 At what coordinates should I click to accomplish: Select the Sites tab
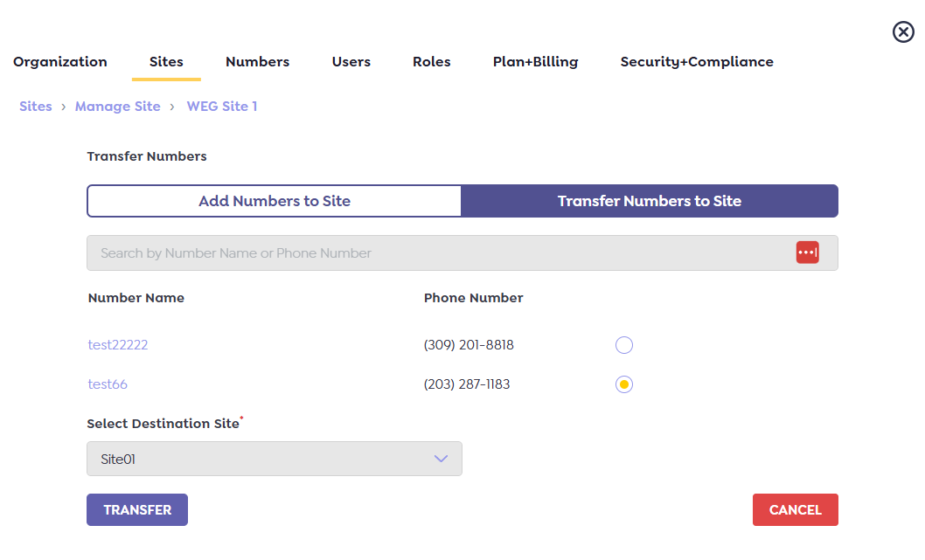click(166, 62)
